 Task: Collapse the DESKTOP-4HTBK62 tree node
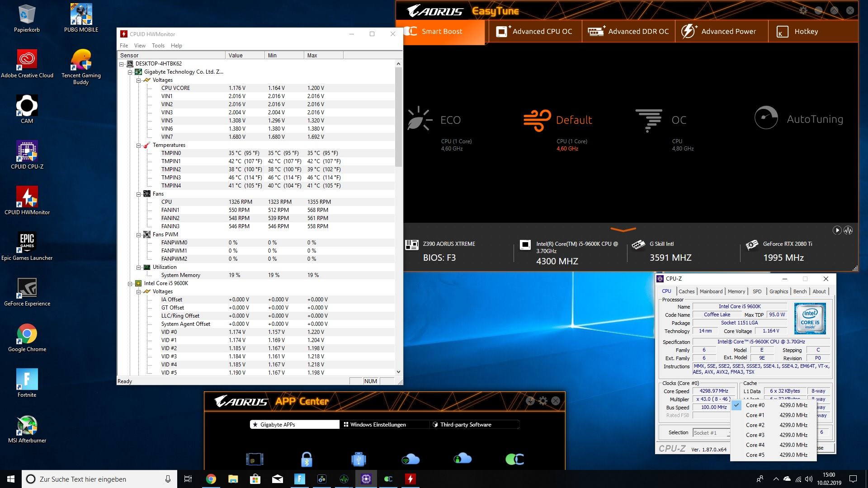click(x=122, y=64)
